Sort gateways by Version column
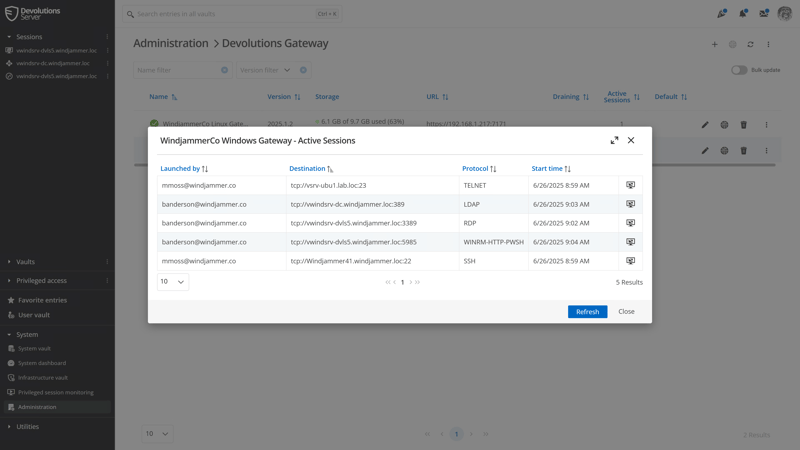800x450 pixels. pos(284,96)
